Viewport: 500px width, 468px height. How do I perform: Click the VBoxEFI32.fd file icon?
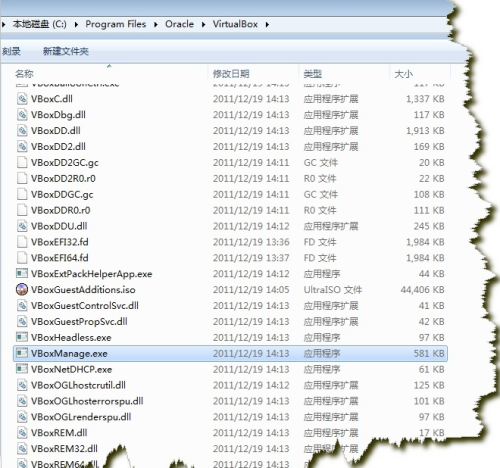point(22,242)
